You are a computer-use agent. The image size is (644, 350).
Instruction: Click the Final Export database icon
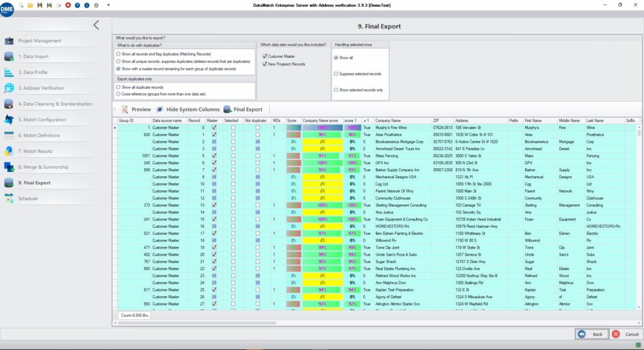(228, 110)
